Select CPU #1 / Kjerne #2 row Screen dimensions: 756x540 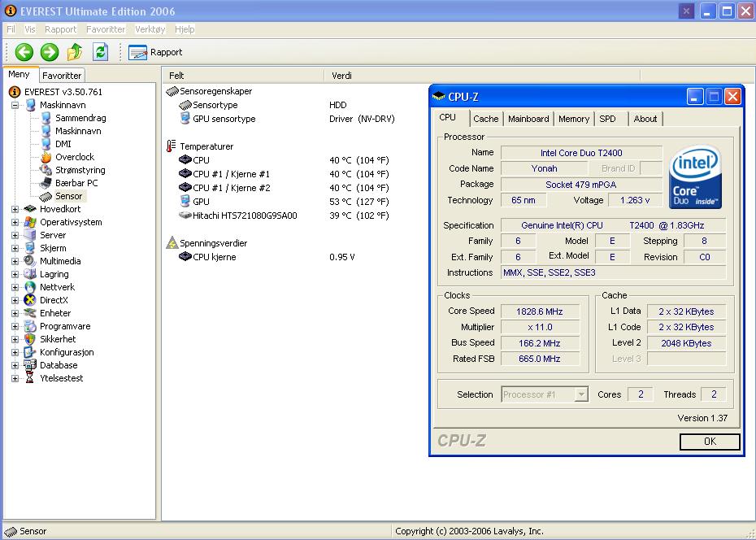(284, 188)
